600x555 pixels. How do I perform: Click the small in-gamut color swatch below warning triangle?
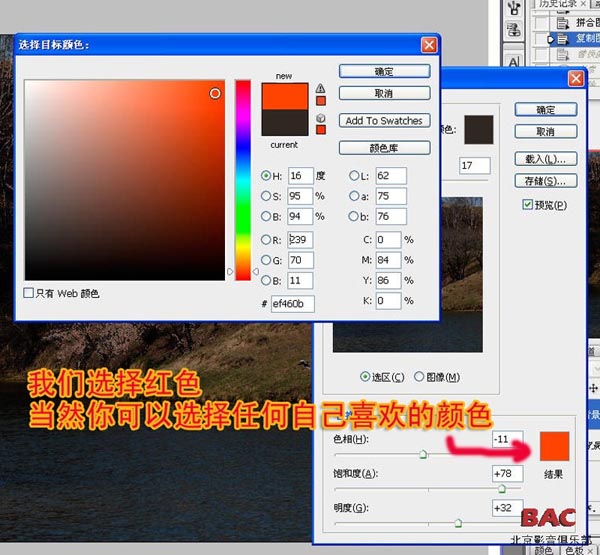[321, 101]
